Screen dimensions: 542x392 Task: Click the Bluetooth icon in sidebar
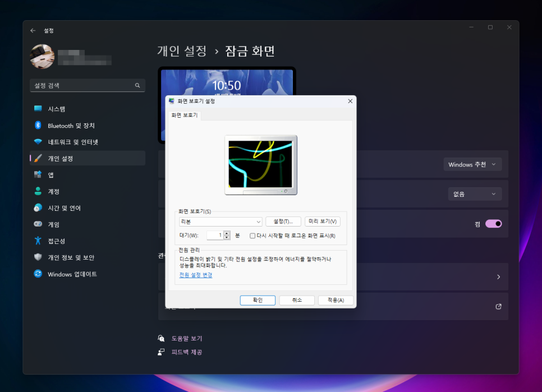[x=38, y=126]
